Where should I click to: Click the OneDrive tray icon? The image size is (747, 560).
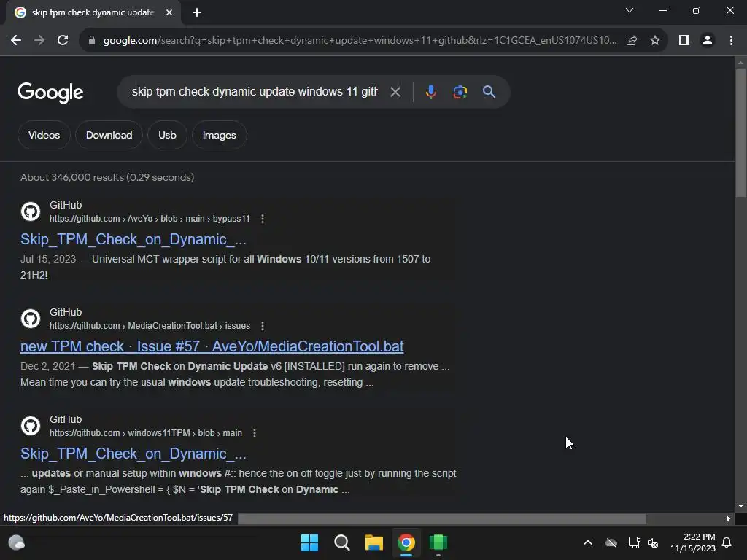611,542
